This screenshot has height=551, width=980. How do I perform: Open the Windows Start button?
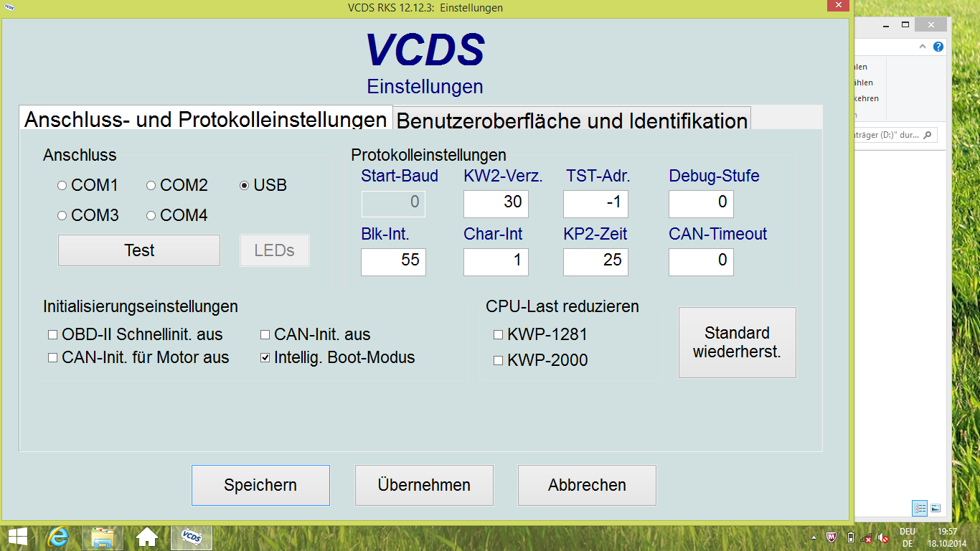coord(17,536)
